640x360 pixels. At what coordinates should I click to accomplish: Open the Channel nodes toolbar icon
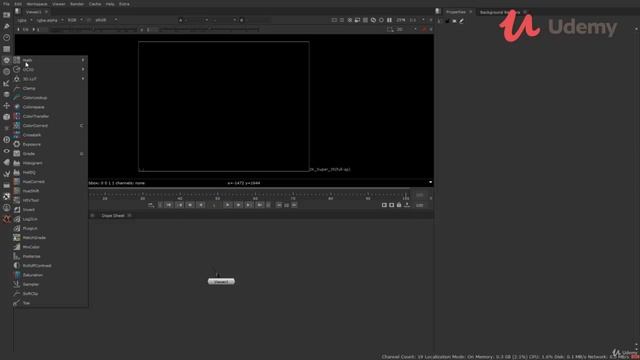coord(7,49)
